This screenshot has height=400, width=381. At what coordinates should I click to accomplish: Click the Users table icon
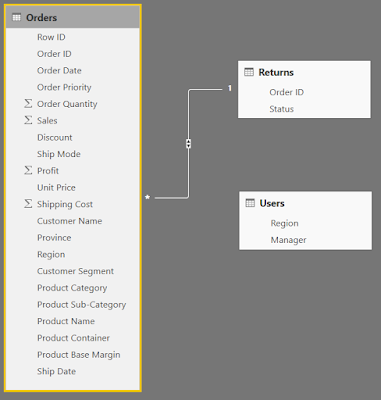[x=250, y=203]
